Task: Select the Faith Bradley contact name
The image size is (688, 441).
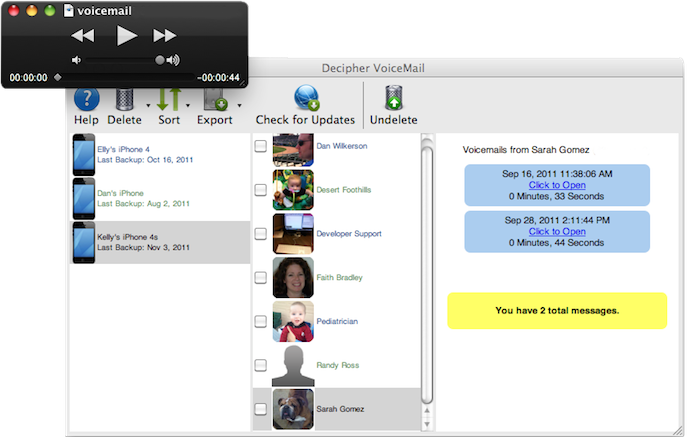Action: (x=339, y=278)
